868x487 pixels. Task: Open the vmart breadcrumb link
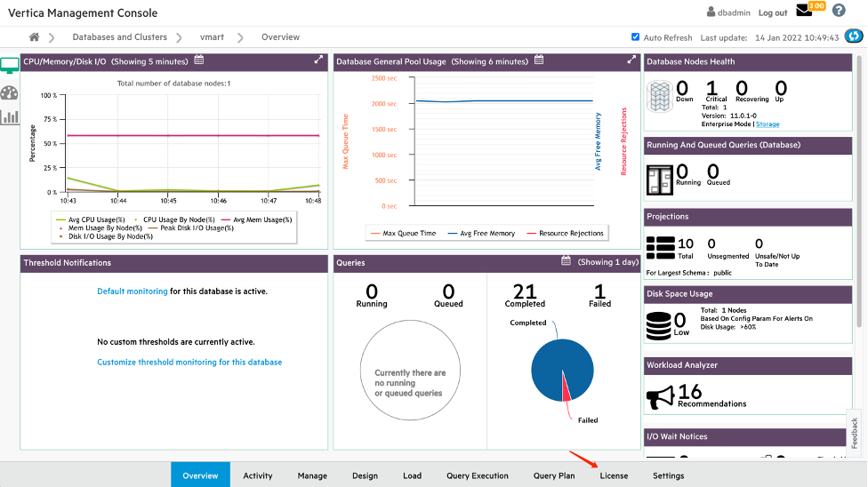tap(212, 37)
